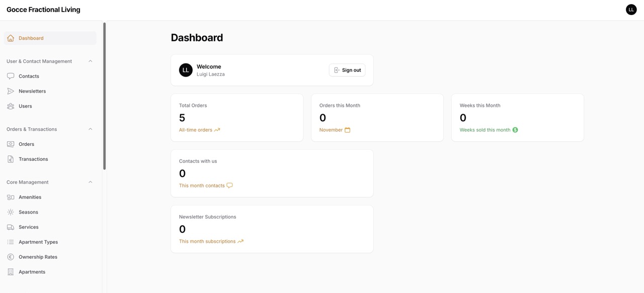Click the Newsletters paper plane icon

[11, 91]
